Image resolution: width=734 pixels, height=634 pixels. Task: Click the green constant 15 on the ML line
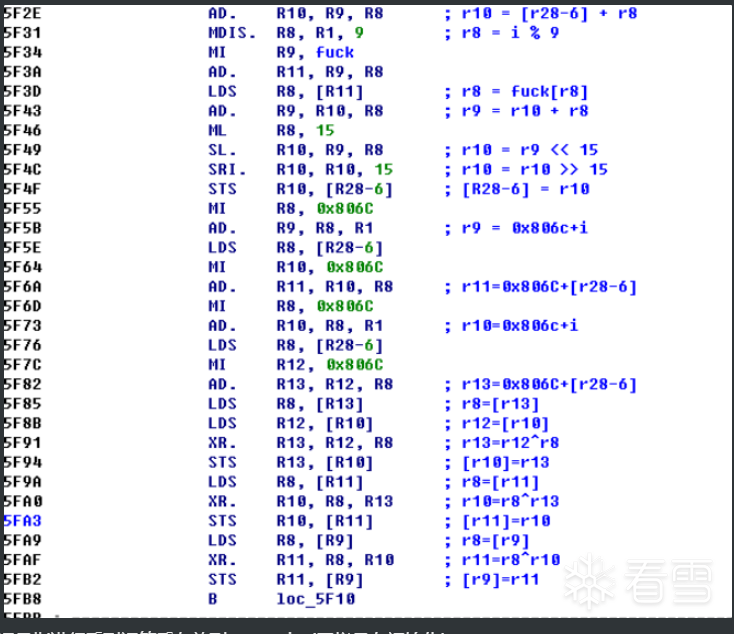pyautogui.click(x=325, y=130)
